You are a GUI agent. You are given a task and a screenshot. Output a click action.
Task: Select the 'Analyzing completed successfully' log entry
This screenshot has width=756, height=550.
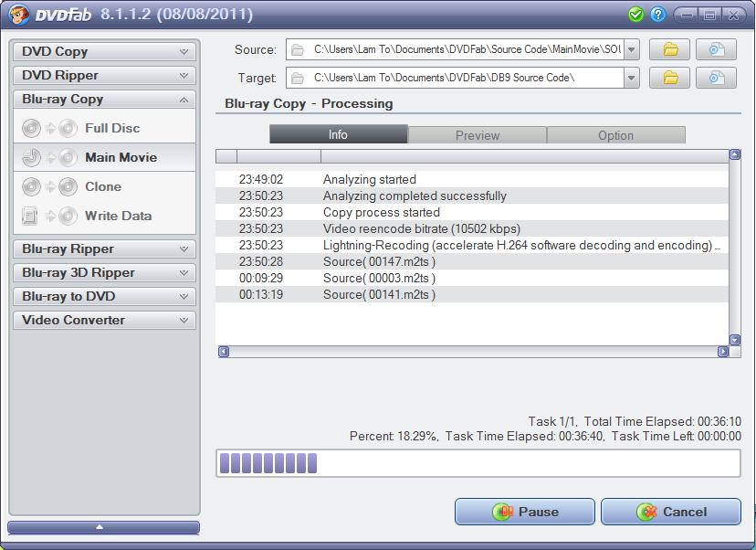(471, 196)
